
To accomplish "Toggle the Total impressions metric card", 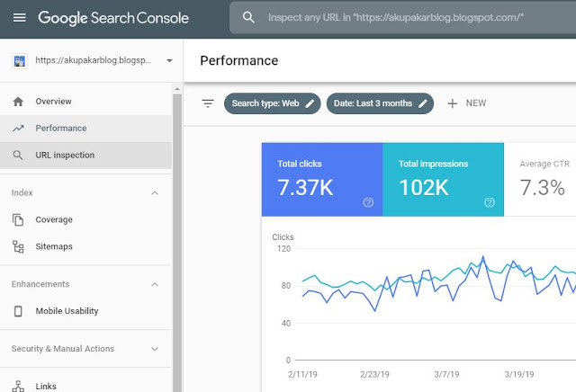I will pyautogui.click(x=444, y=180).
